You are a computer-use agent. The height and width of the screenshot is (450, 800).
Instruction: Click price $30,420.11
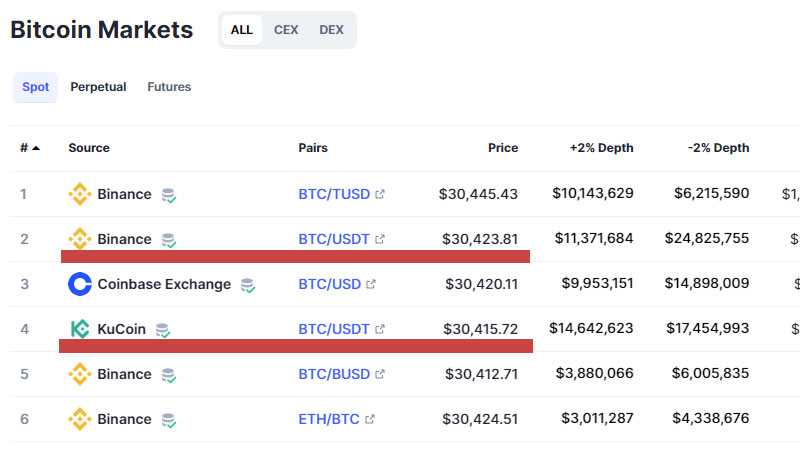pos(481,284)
